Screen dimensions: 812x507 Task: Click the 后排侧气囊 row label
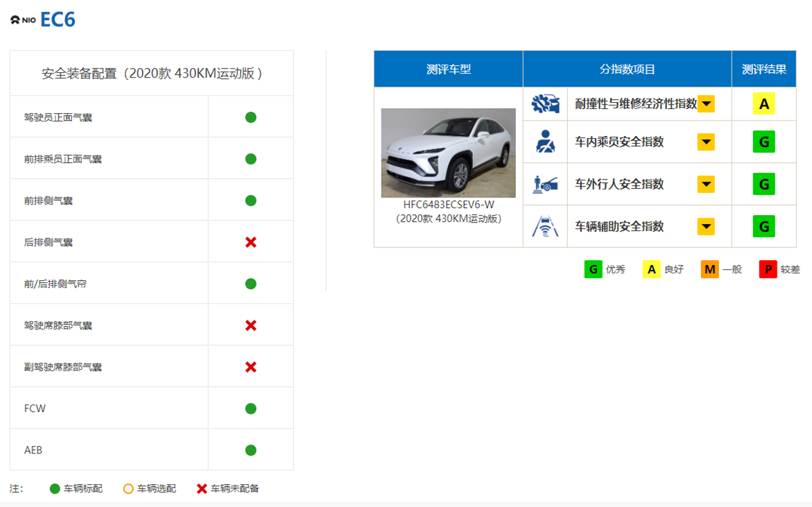(x=48, y=242)
